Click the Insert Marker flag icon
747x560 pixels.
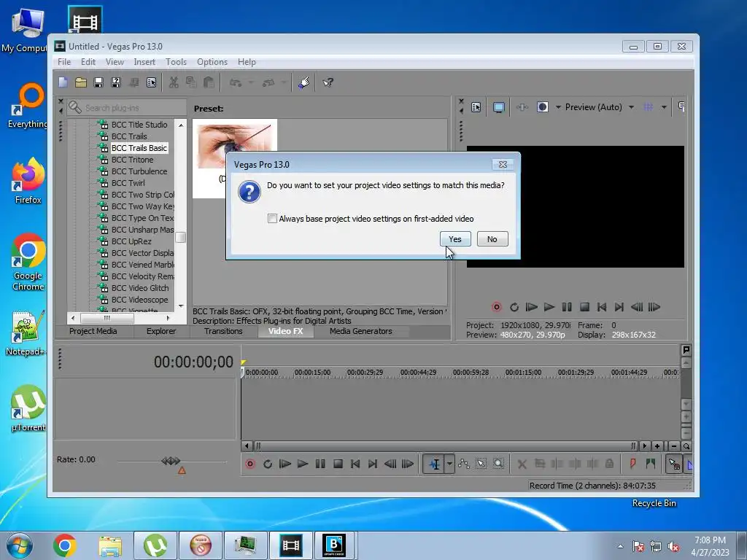[x=632, y=464]
